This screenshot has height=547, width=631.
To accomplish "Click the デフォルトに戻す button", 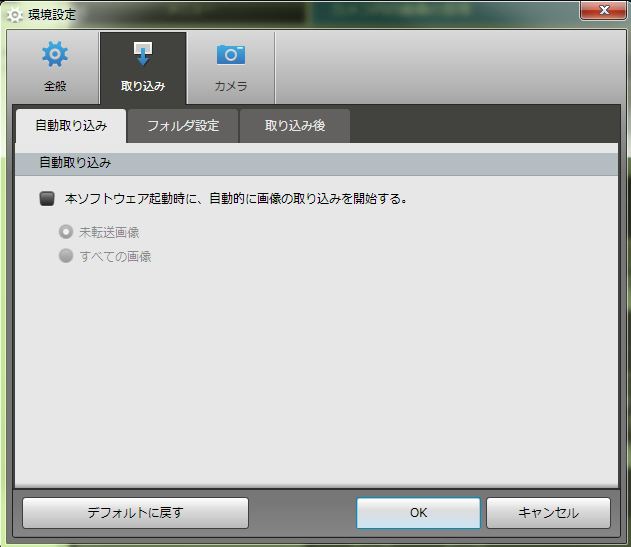I will click(136, 513).
